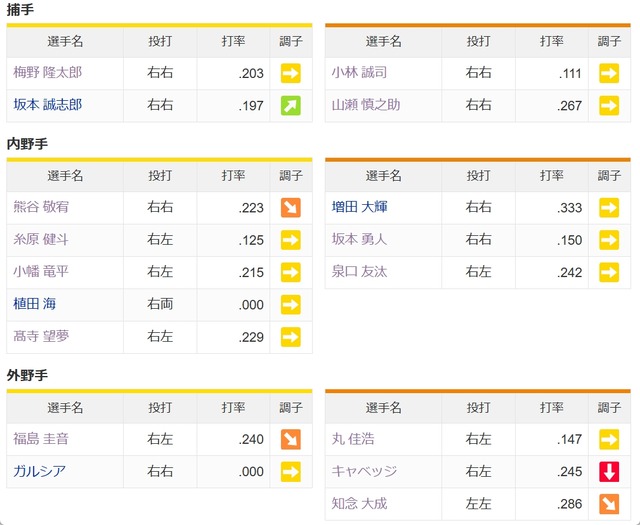Open player page for 坂本 誠志郎
The height and width of the screenshot is (525, 640).
(48, 105)
